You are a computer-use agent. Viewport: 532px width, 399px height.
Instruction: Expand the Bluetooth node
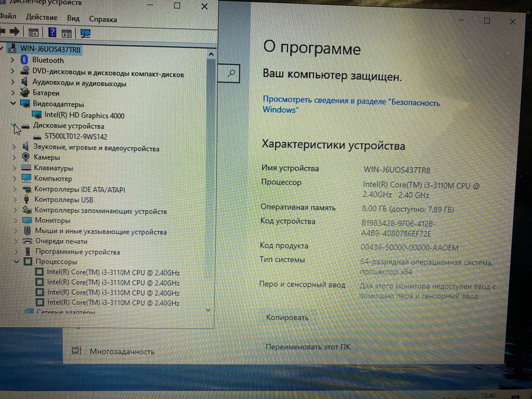[13, 60]
